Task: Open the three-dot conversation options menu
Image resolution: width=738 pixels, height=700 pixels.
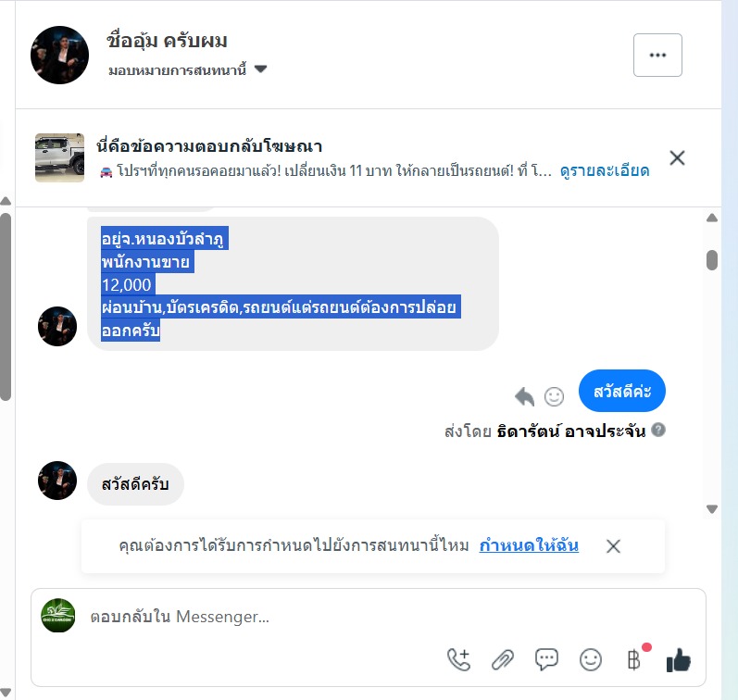Action: 657,55
